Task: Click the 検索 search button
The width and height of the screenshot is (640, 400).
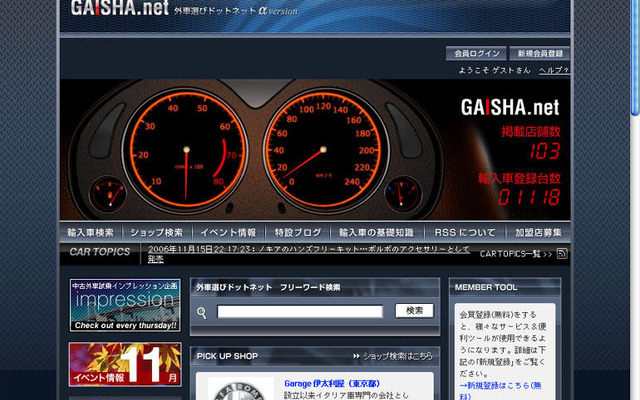Action: coord(414,311)
